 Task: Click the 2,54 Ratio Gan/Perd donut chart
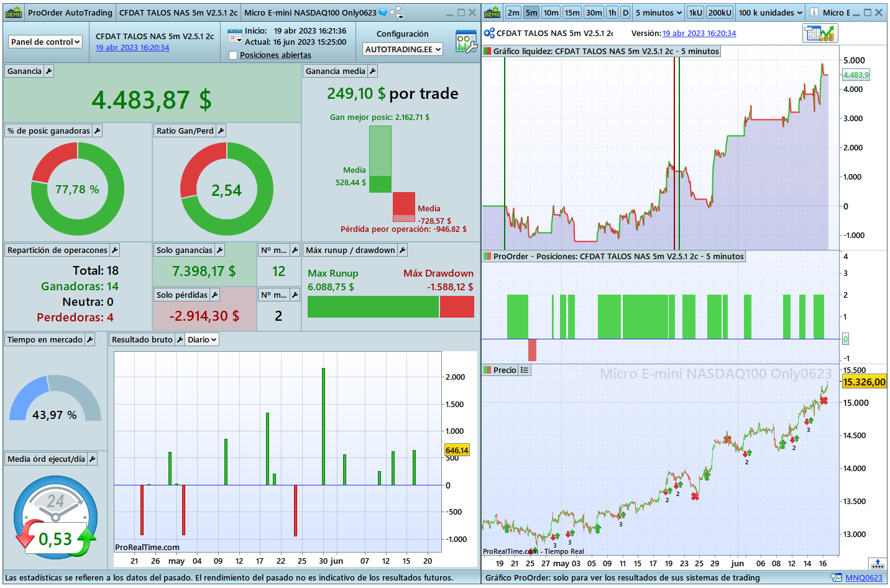tap(227, 189)
